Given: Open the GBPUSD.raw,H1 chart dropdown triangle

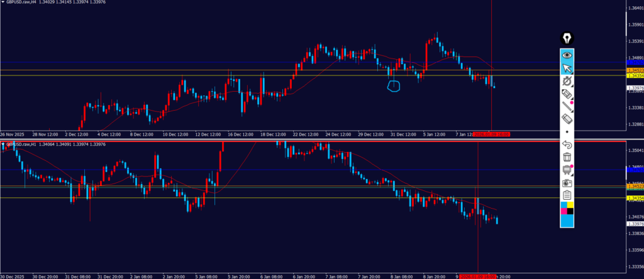Looking at the screenshot, I should pyautogui.click(x=3, y=144).
